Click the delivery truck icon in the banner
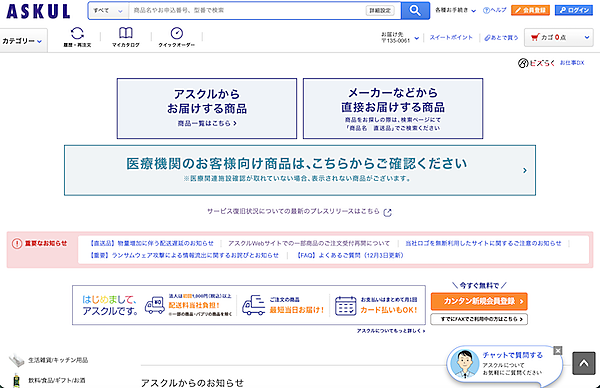 click(x=155, y=305)
